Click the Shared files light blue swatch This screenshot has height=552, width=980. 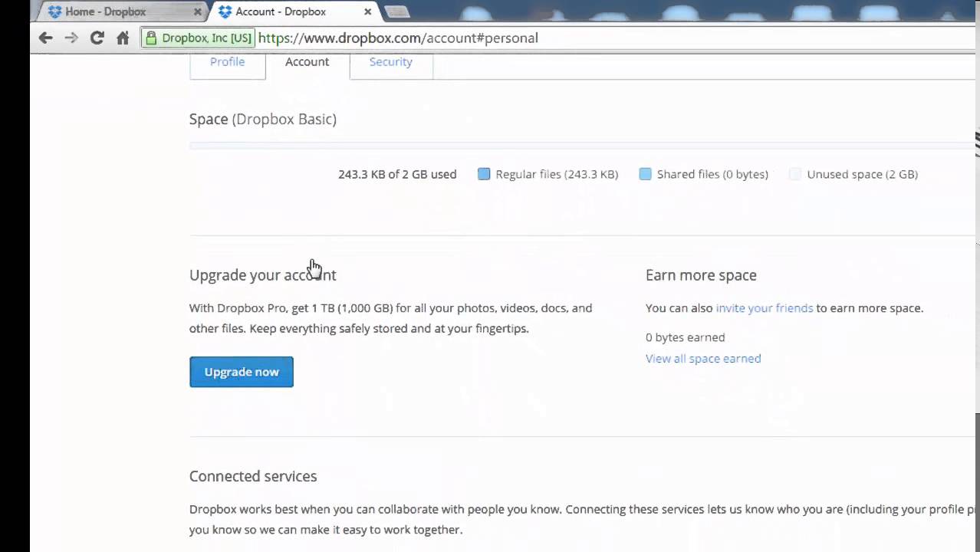tap(645, 174)
